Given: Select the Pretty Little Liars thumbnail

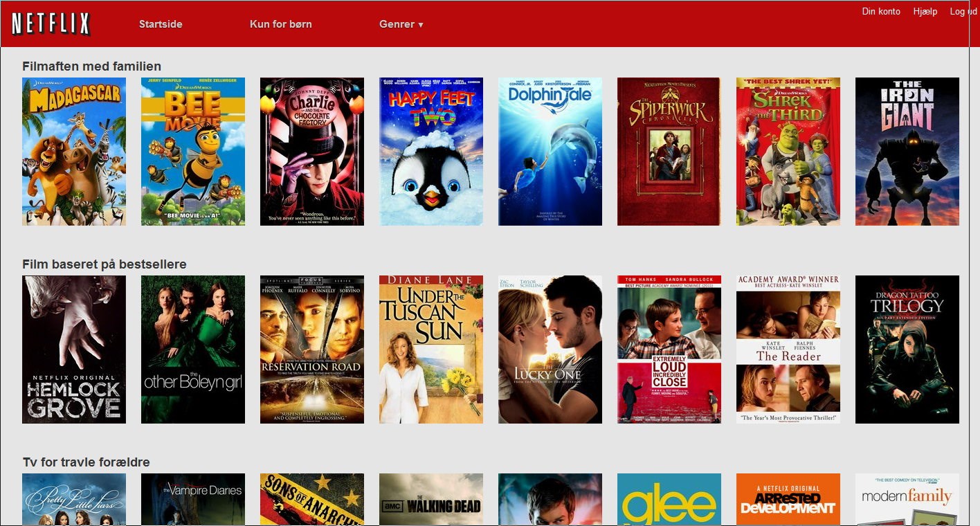Looking at the screenshot, I should pyautogui.click(x=74, y=500).
